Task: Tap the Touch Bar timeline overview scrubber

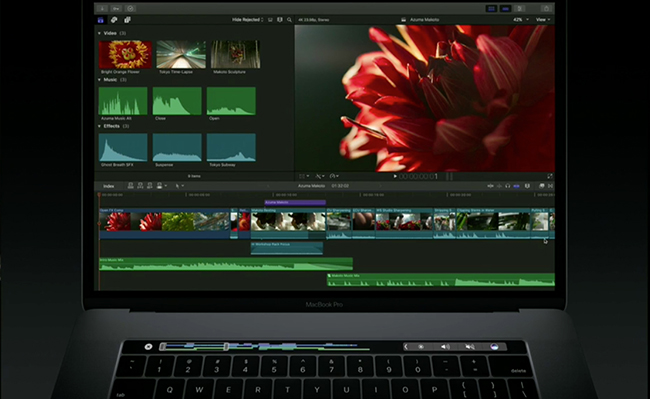Action: (x=264, y=346)
